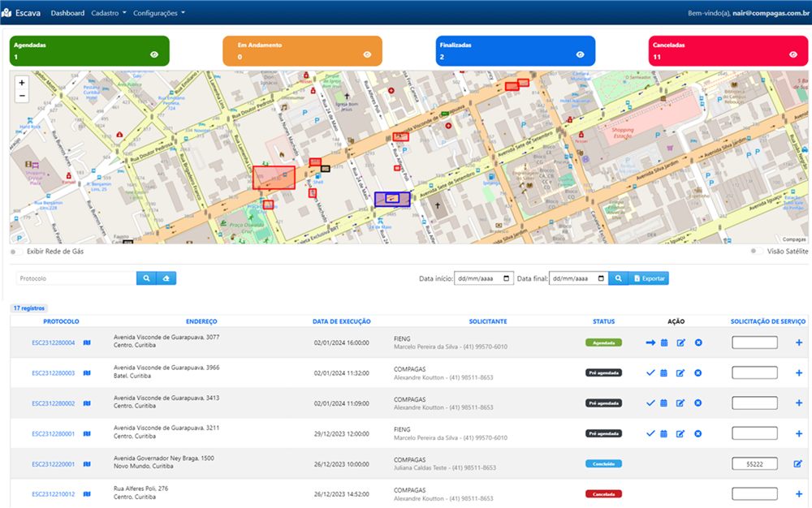Click the Exportar button

[x=649, y=278]
